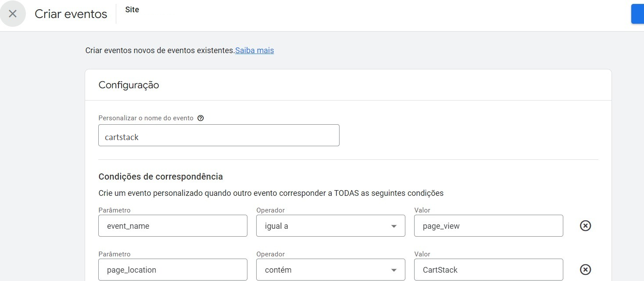Open the 'igual a' operator dropdown
Image resolution: width=644 pixels, height=281 pixels.
[330, 226]
